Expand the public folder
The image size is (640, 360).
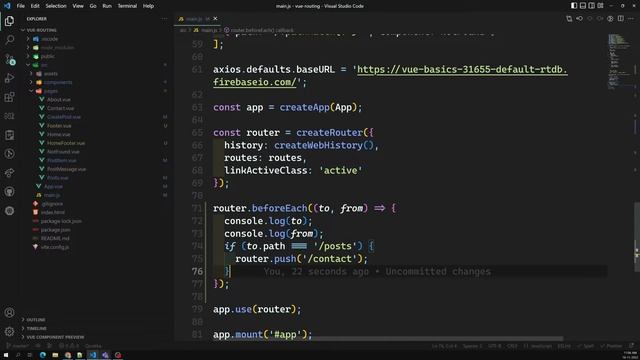pos(47,56)
